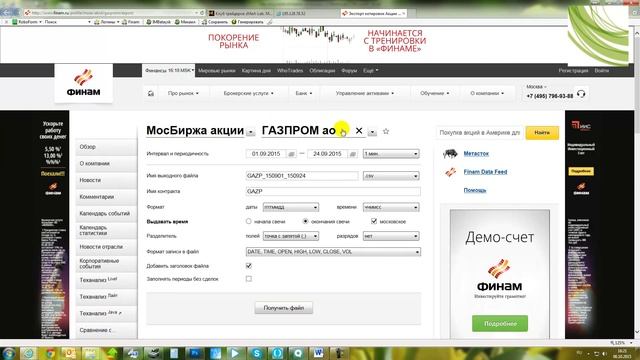
Task: Open calendar picker for end date 24.09.2015
Action: point(353,154)
